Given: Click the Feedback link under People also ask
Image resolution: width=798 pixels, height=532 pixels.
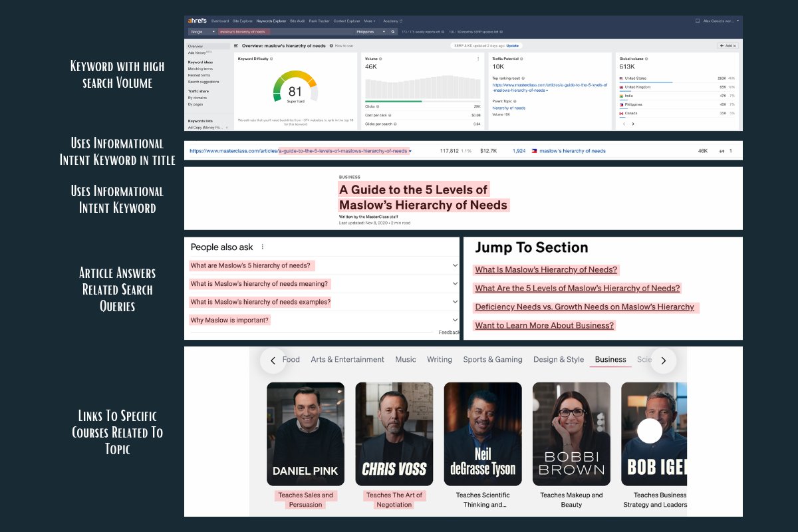Looking at the screenshot, I should [448, 332].
